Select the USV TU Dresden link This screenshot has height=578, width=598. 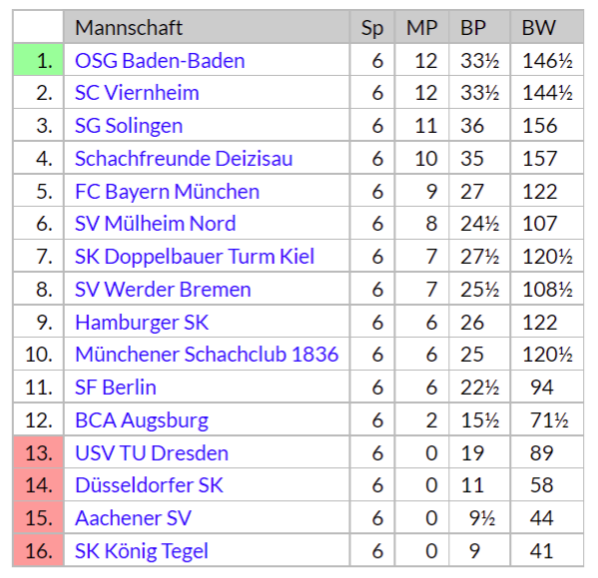[152, 453]
